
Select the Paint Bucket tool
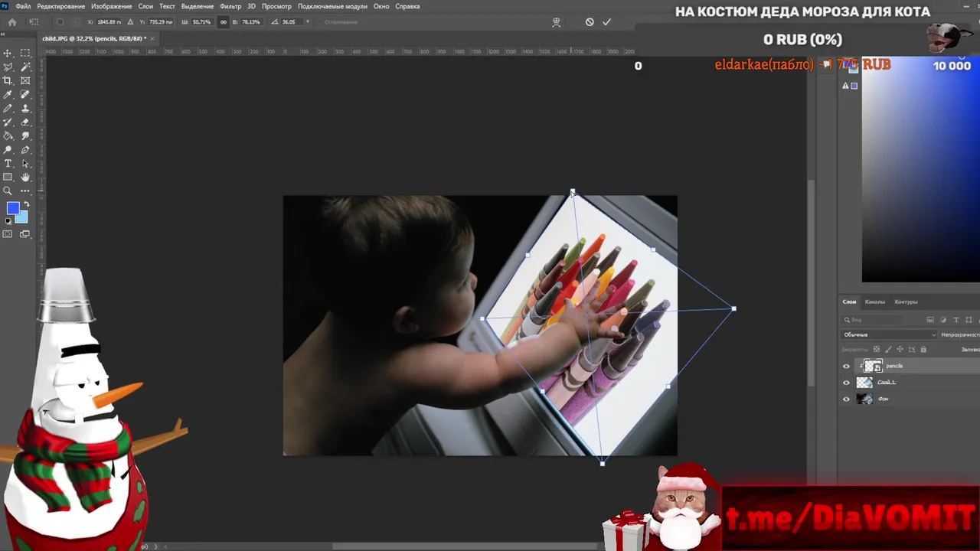click(8, 135)
